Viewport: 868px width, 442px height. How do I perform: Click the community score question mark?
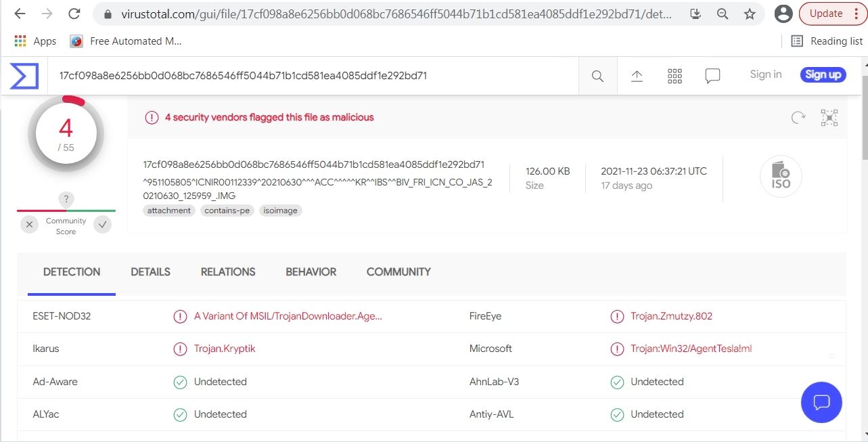coord(66,199)
